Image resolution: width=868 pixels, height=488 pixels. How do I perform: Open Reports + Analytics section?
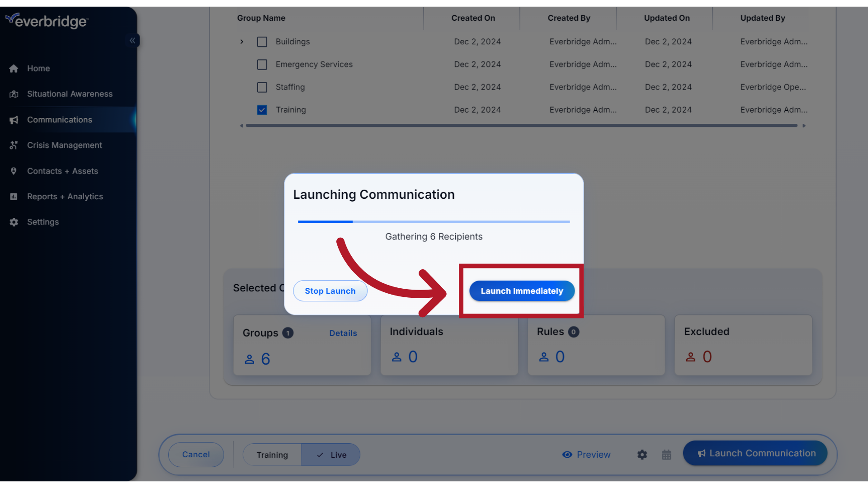(65, 196)
